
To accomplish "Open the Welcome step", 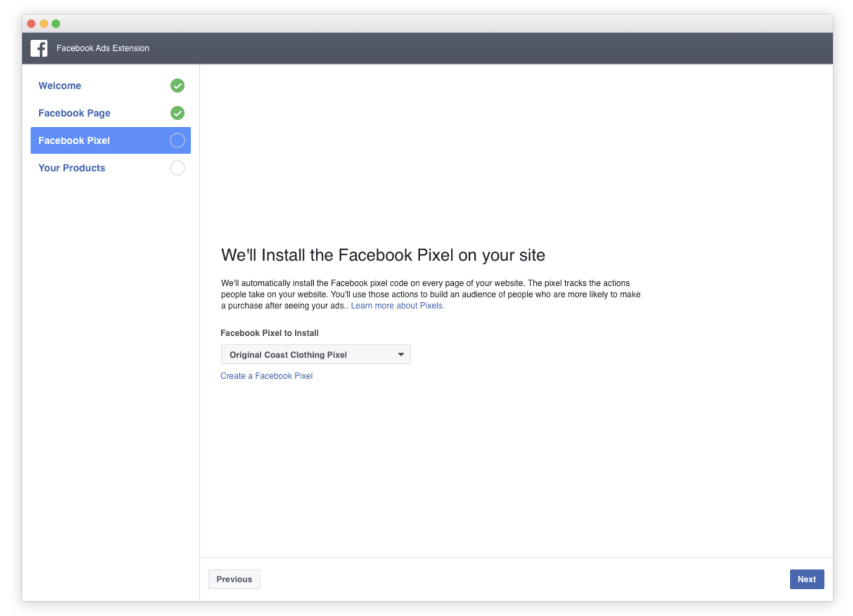I will click(60, 85).
